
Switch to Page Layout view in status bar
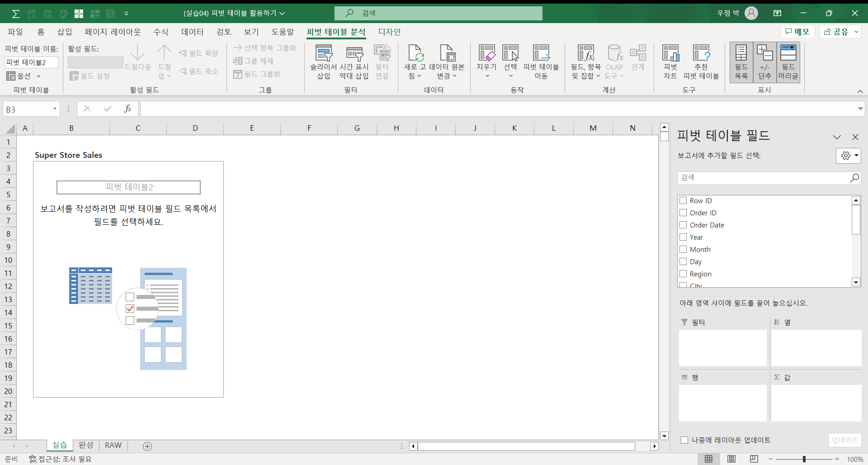tap(731, 459)
